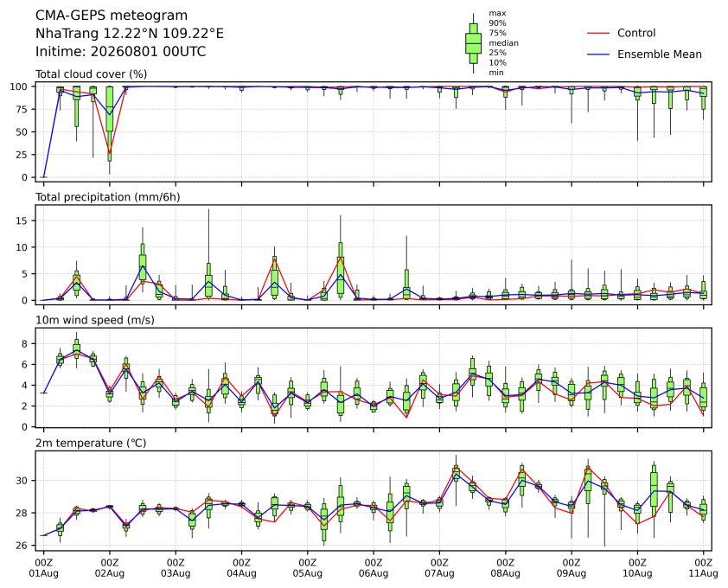Viewport: 728px width, 588px height.
Task: Click the 'Ensemble Mean' legend label
Action: coord(660,54)
